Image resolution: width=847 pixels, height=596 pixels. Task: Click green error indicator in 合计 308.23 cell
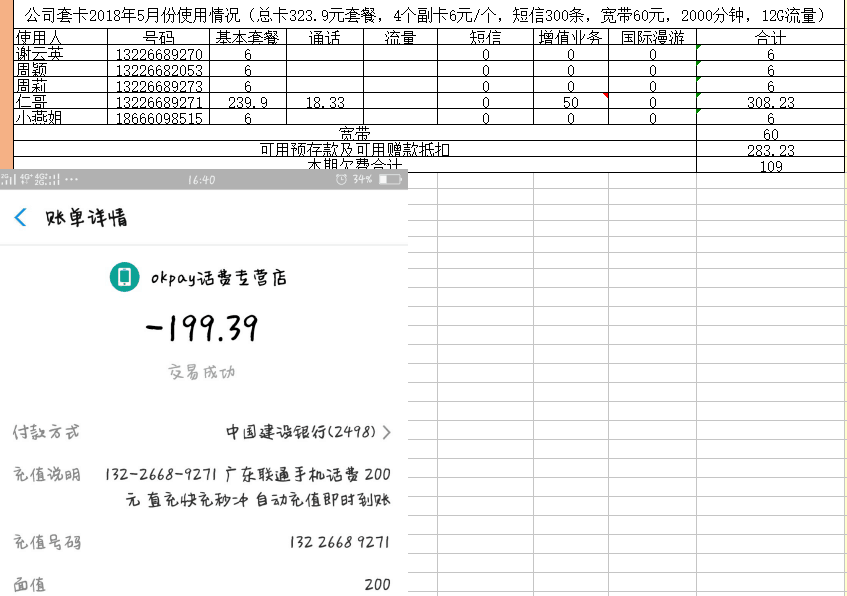coord(699,96)
